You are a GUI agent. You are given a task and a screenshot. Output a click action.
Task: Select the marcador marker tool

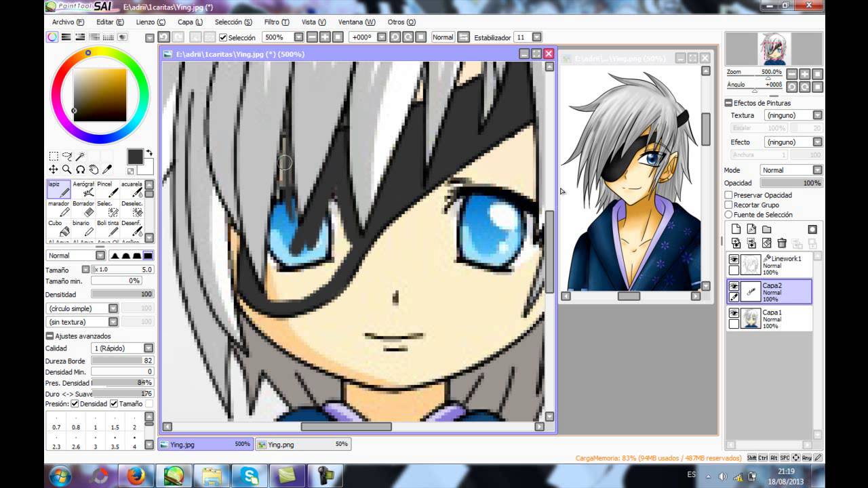click(59, 209)
